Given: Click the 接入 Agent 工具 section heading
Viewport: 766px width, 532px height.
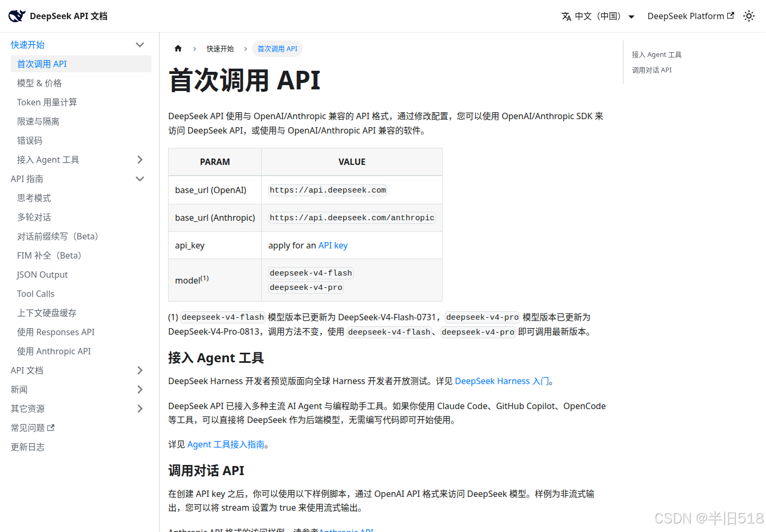Looking at the screenshot, I should click(x=216, y=358).
